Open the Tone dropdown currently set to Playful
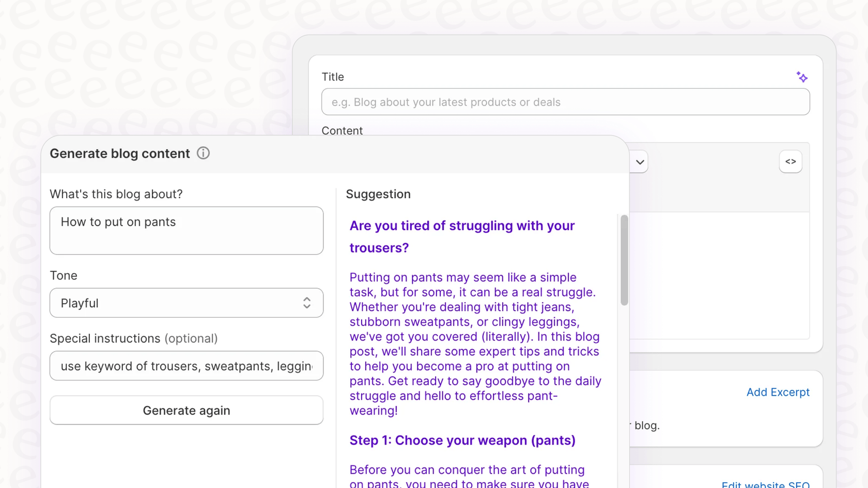Viewport: 868px width, 488px height. point(186,303)
